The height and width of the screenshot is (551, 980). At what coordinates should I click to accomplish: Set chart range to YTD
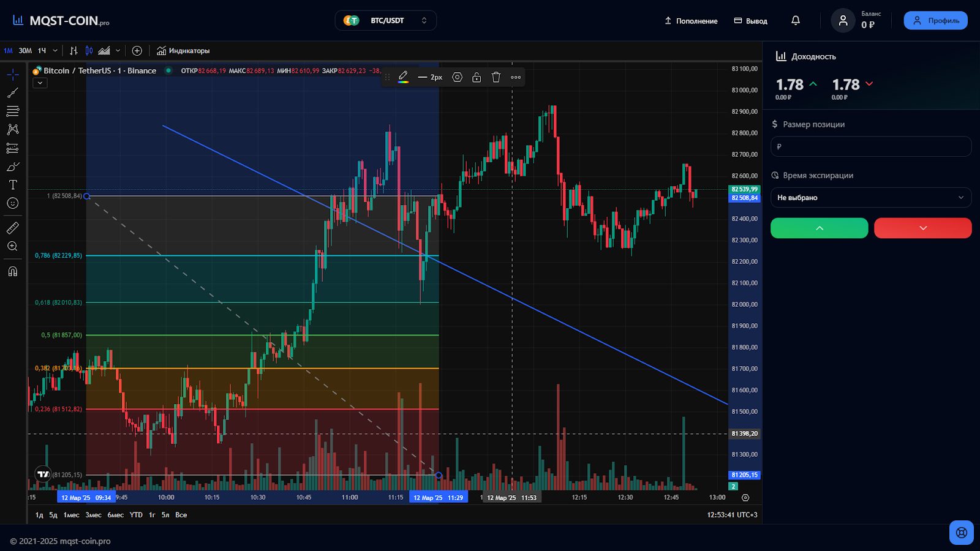coord(136,515)
